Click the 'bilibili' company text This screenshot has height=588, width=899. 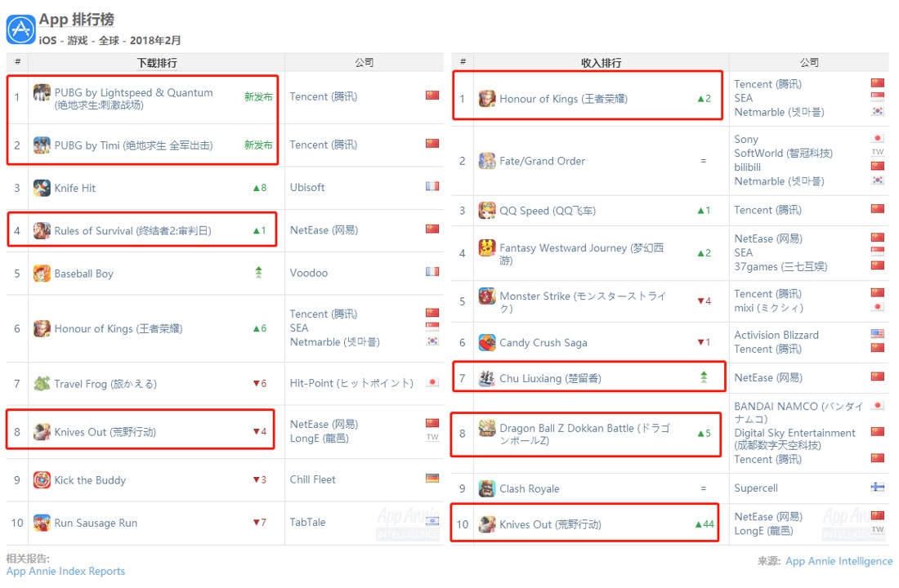[x=748, y=167]
